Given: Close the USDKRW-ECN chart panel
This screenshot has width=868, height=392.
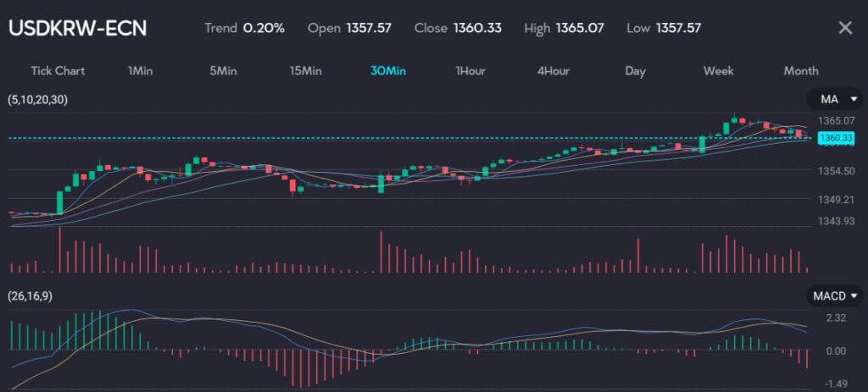Looking at the screenshot, I should 845,28.
